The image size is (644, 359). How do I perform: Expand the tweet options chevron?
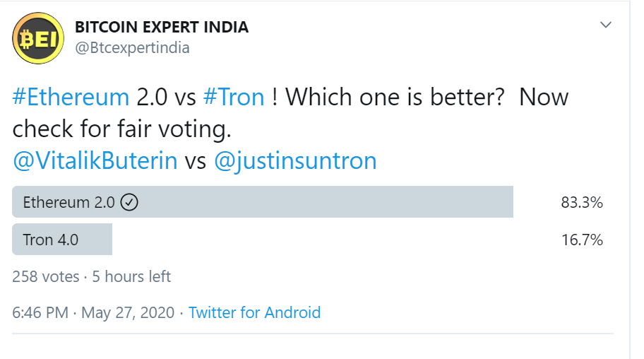point(606,25)
